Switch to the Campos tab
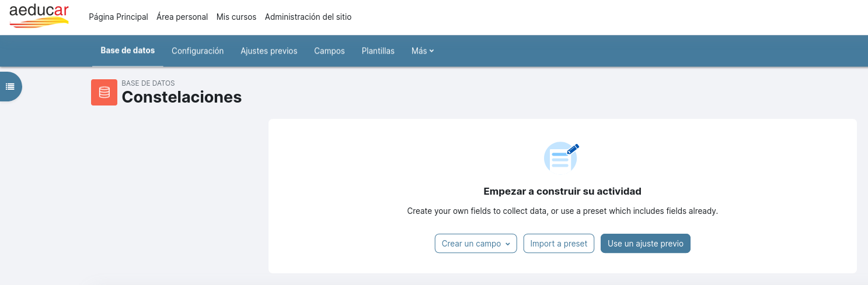This screenshot has width=868, height=285. click(x=330, y=51)
